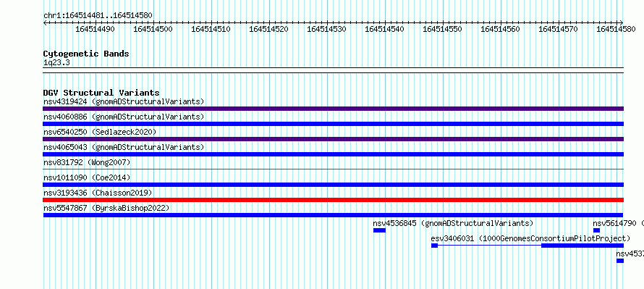The width and height of the screenshot is (644, 289).
Task: Click the chr1:164514481..164514580 region label
Action: pyautogui.click(x=98, y=16)
